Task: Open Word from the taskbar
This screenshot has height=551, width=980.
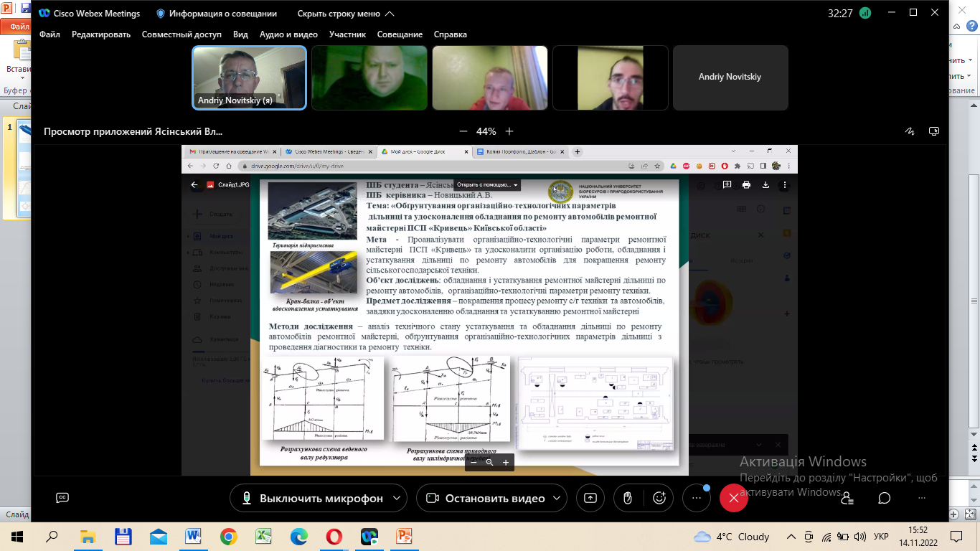Action: click(193, 536)
